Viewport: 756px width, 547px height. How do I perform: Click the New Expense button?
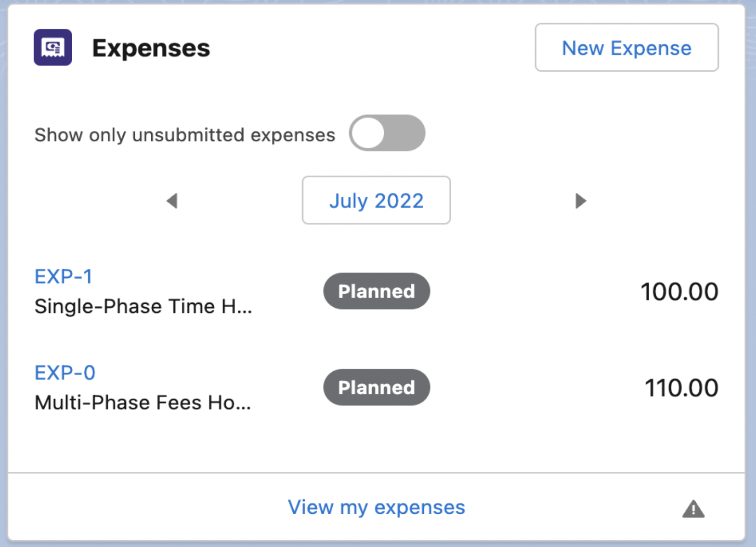point(626,47)
